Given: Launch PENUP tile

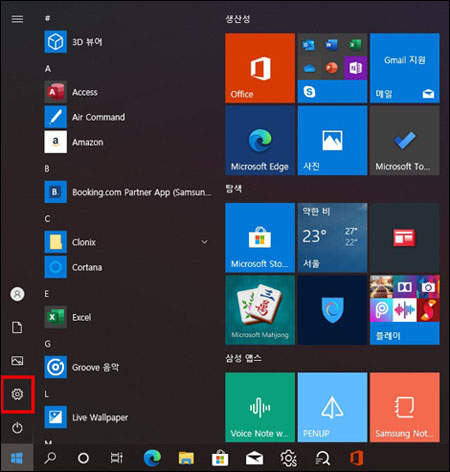Looking at the screenshot, I should click(332, 407).
